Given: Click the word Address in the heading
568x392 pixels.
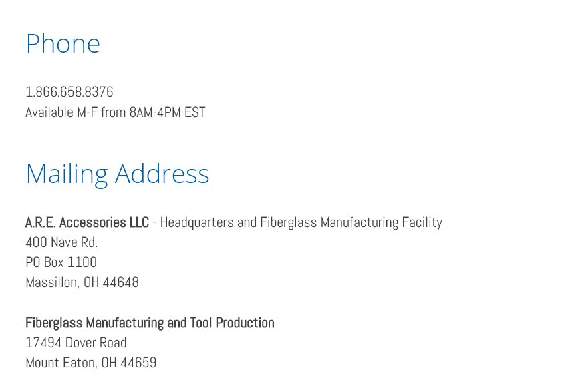Looking at the screenshot, I should click(x=162, y=174).
